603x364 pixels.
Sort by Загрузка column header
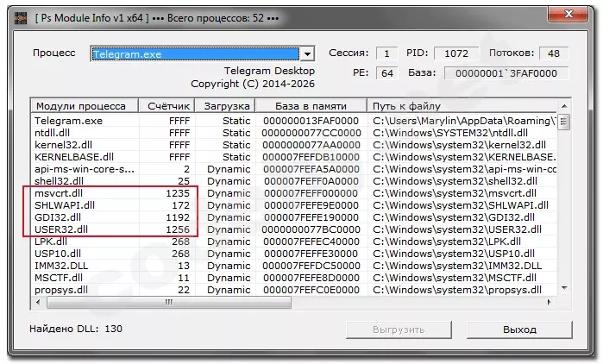[x=225, y=106]
